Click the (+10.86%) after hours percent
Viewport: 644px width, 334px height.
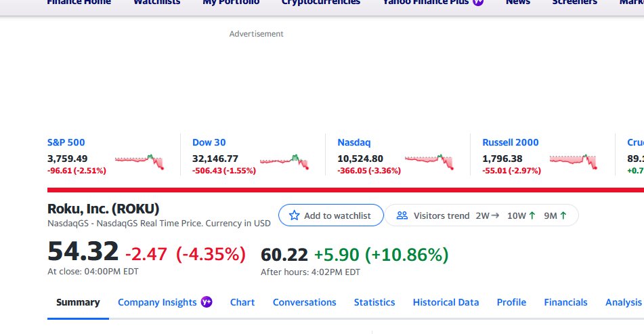pyautogui.click(x=406, y=255)
